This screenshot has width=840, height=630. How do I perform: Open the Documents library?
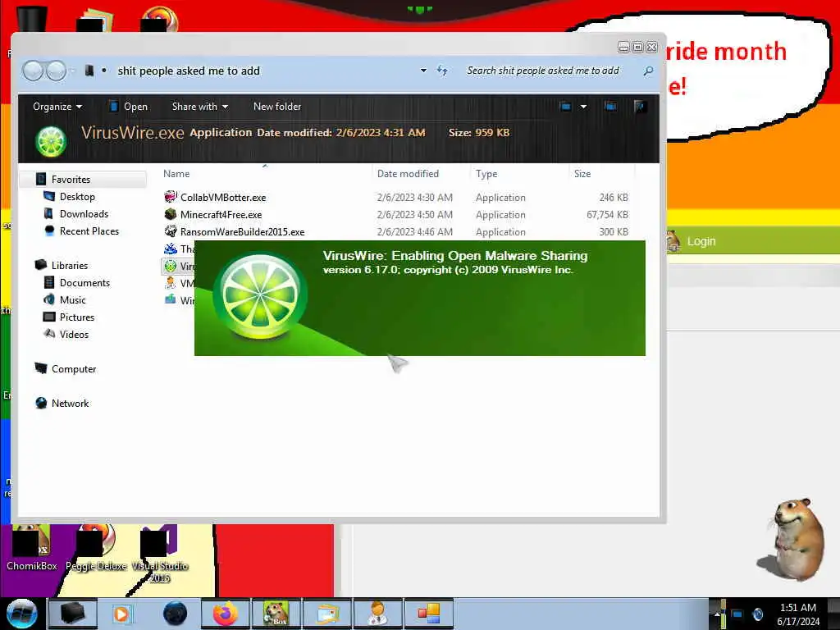click(x=84, y=282)
